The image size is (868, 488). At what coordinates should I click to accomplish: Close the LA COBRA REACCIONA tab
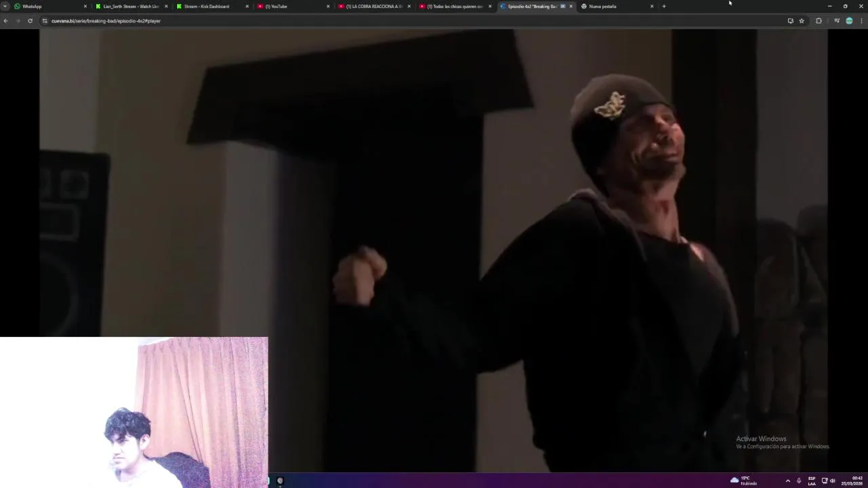tap(409, 6)
